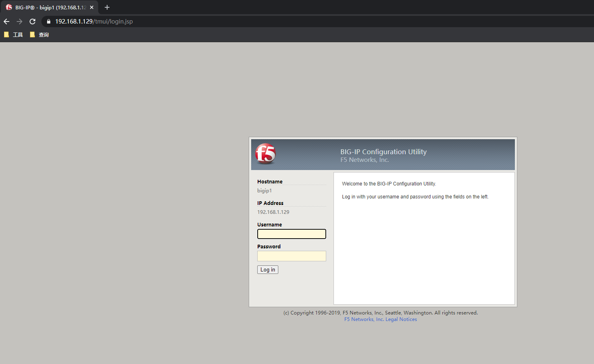
Task: Open F5 Networks, Inc. Legal Notices link
Action: pyautogui.click(x=381, y=319)
